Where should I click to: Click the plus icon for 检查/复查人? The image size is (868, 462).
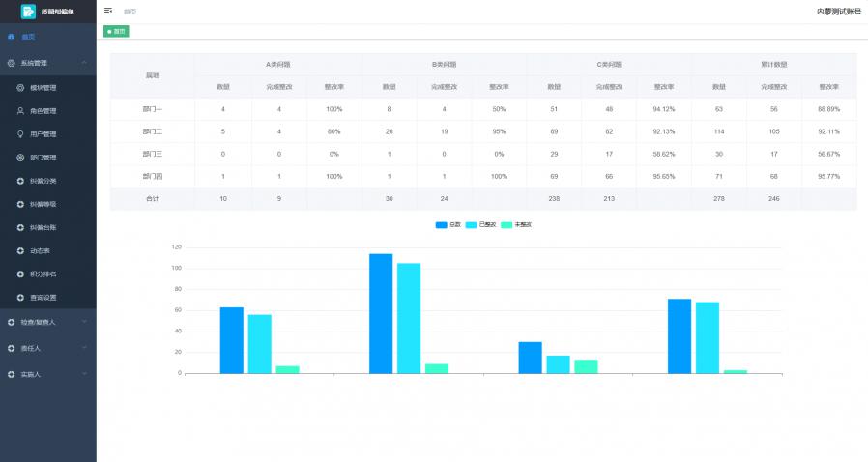coord(11,322)
